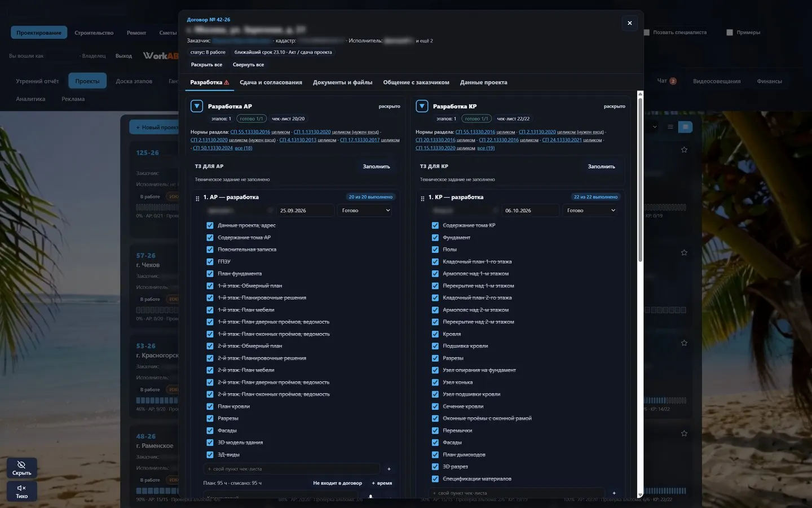Viewport: 812px width, 508px height.
Task: Open the chevron dropdown beside the background list view icons
Action: (655, 127)
